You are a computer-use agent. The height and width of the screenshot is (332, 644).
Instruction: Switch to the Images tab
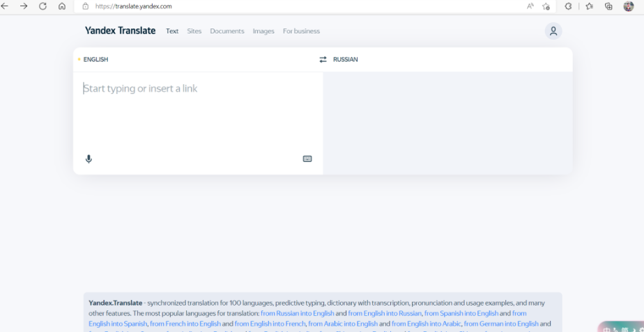[263, 31]
